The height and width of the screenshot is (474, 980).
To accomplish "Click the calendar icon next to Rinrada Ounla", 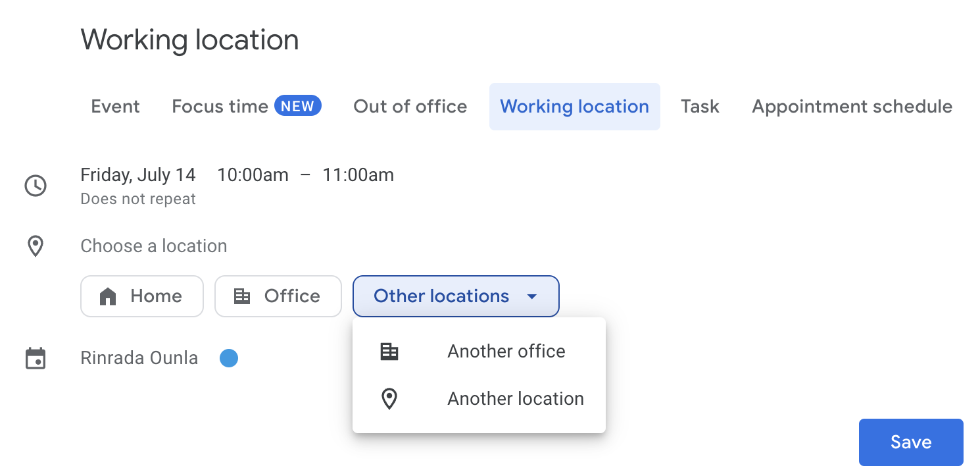I will 36,359.
